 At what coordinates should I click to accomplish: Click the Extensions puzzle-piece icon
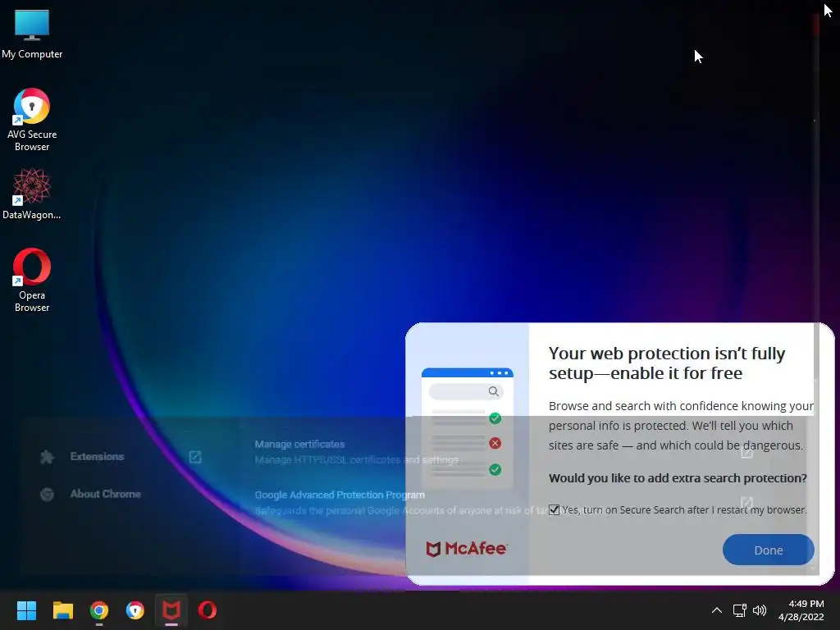(x=47, y=457)
